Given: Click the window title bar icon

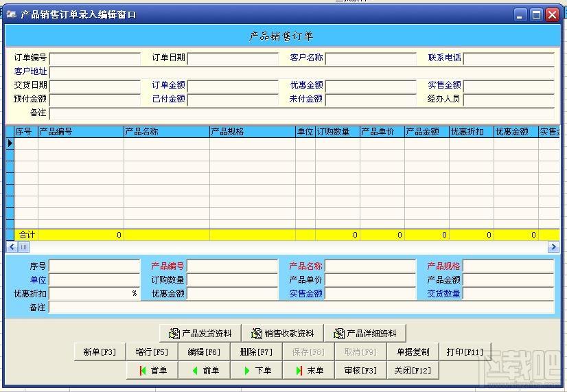Looking at the screenshot, I should point(11,14).
